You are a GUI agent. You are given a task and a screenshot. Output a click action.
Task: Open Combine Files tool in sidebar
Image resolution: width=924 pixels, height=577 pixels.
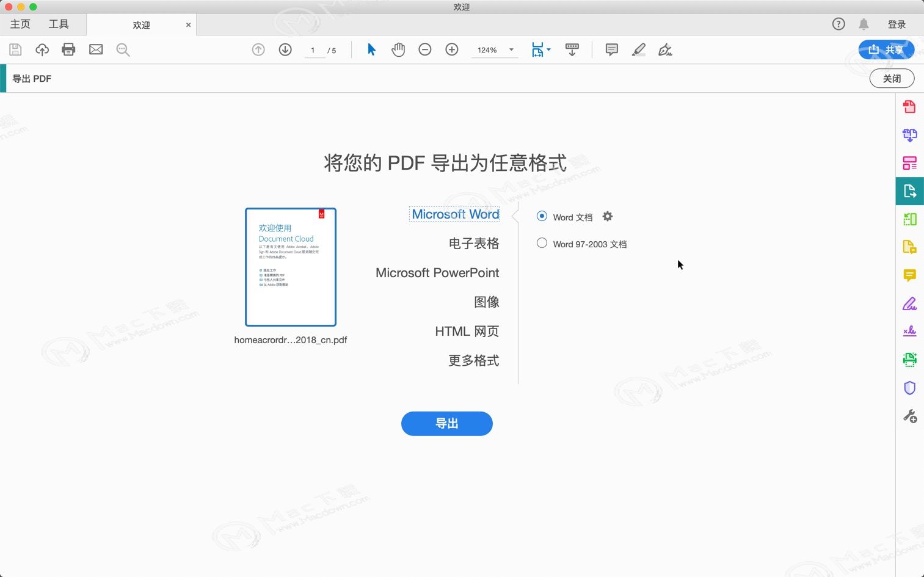pyautogui.click(x=909, y=135)
